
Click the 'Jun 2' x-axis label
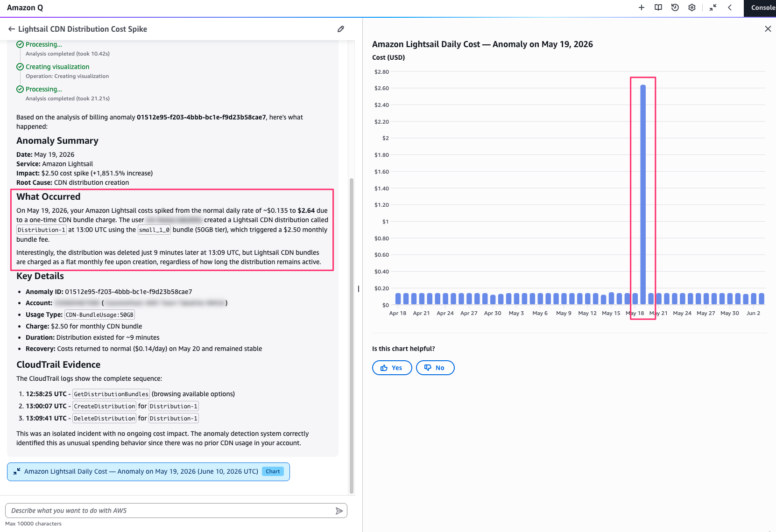[753, 313]
